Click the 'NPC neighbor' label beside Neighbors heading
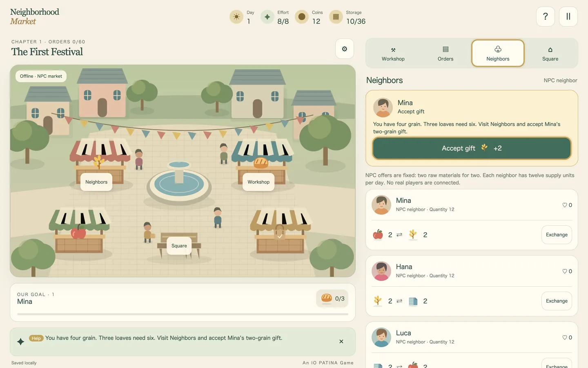Viewport: 588px width, 368px height. click(560, 81)
